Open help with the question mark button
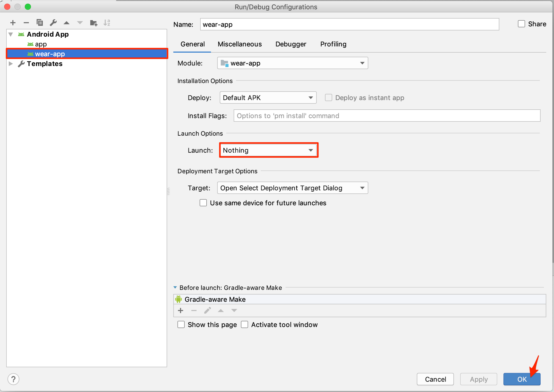The image size is (554, 392). [x=13, y=379]
